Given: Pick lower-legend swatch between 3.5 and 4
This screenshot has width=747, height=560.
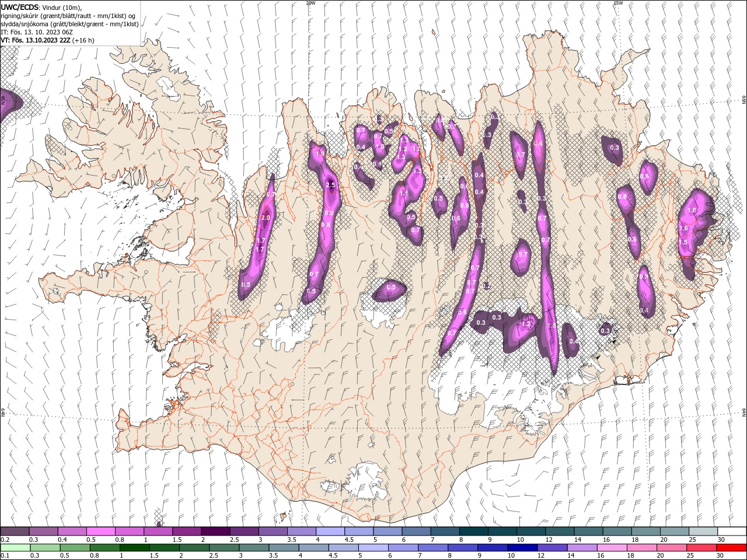Looking at the screenshot, I should coord(283,548).
